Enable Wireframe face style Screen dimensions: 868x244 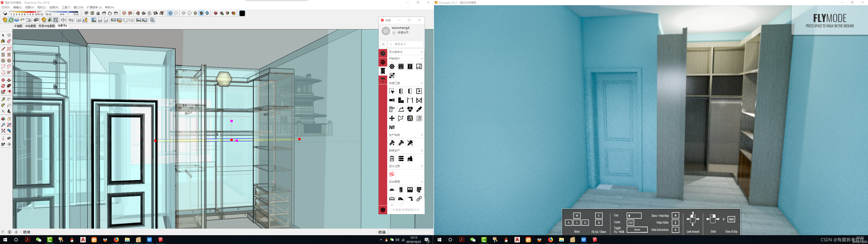pyautogui.click(x=183, y=13)
